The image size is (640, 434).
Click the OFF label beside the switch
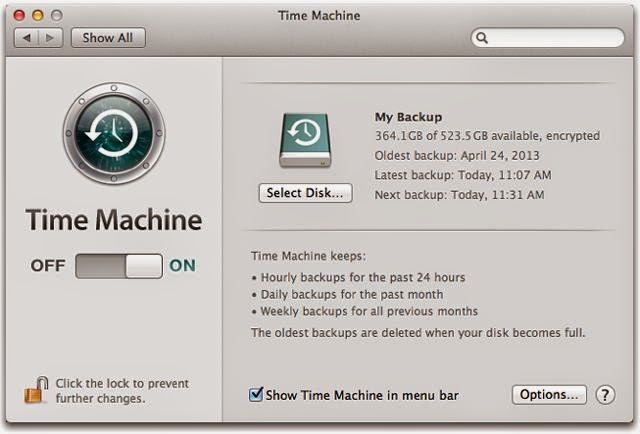click(x=48, y=266)
